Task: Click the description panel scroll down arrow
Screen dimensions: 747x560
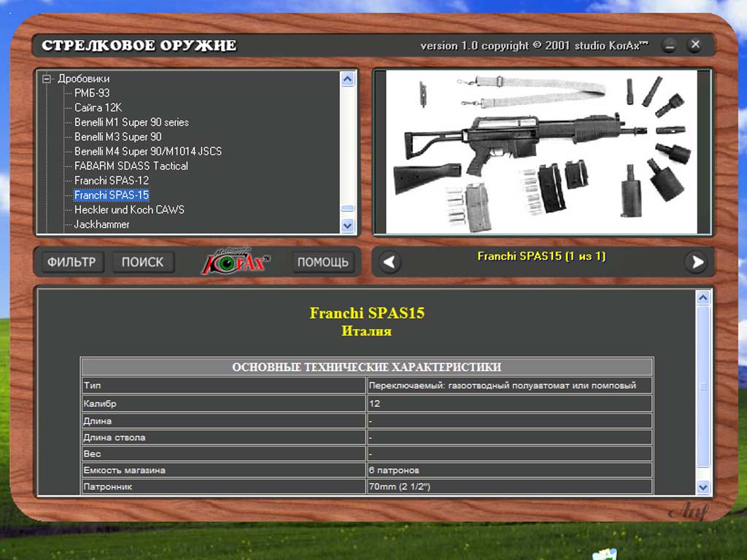Action: click(x=703, y=487)
